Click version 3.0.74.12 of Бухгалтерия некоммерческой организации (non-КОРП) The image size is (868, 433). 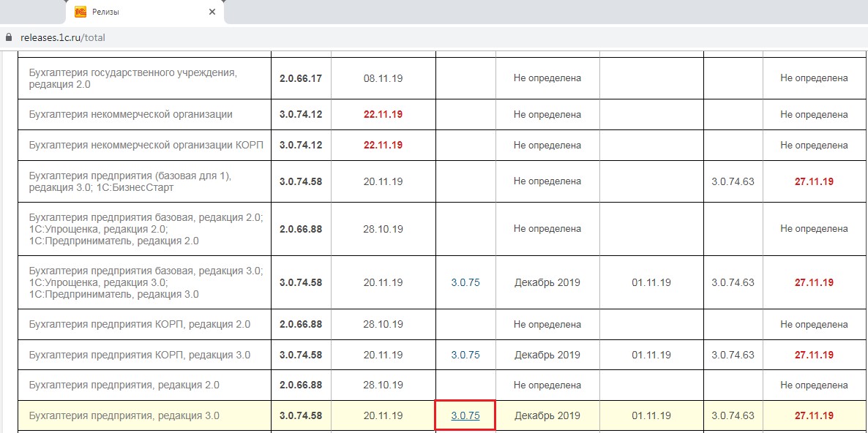pos(301,115)
